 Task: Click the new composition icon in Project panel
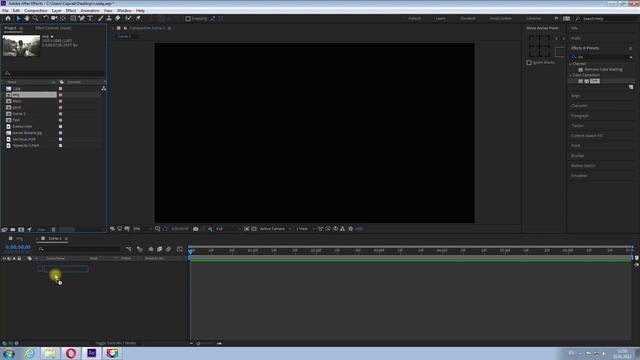click(x=21, y=229)
